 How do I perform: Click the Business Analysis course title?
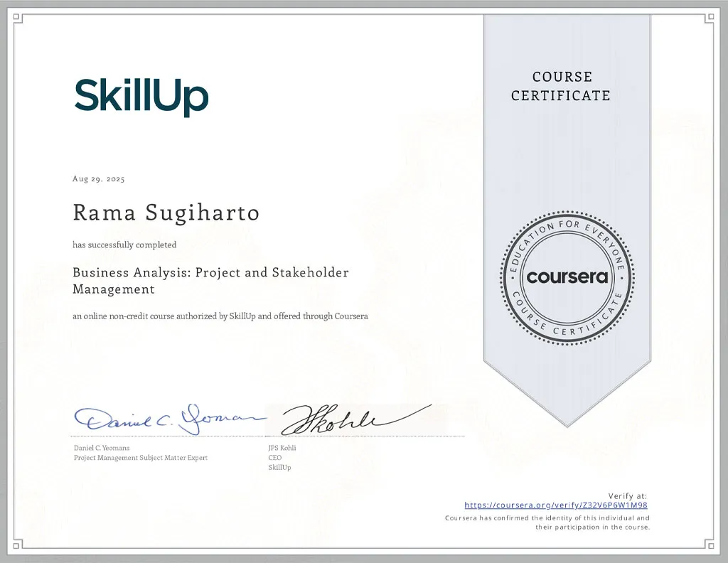click(210, 280)
